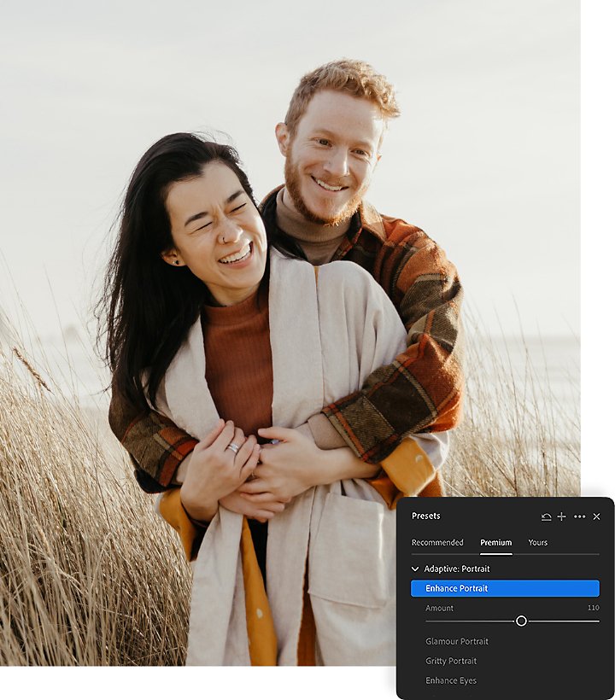This screenshot has height=700, width=615.
Task: Open the three-dot more options menu
Action: [x=580, y=516]
